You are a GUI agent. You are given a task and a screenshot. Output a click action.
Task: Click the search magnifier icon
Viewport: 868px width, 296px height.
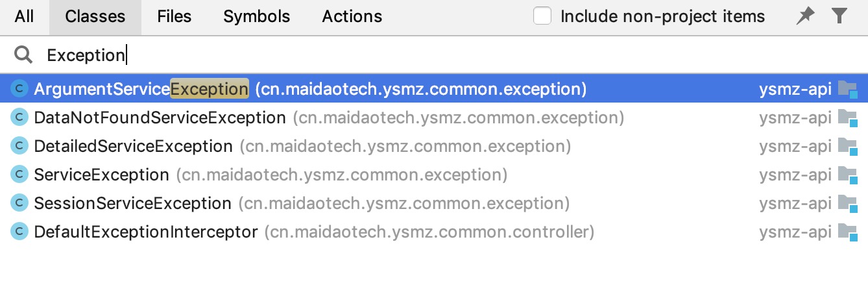pos(23,55)
